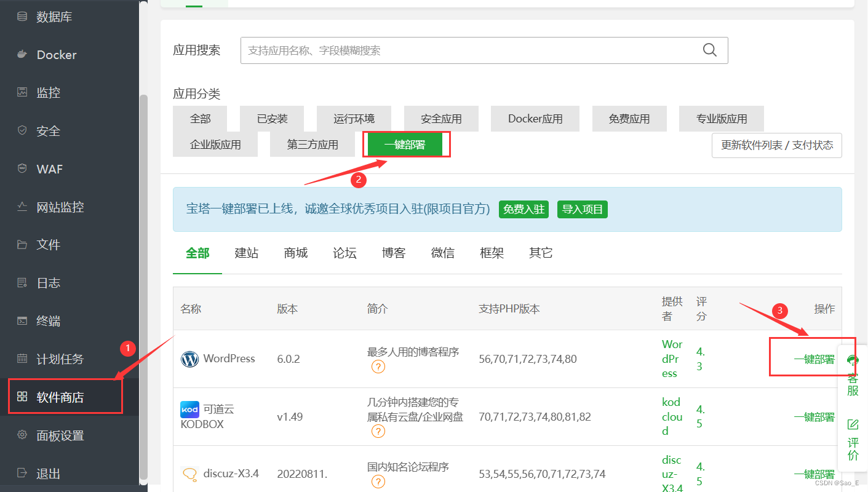The image size is (868, 492).
Task: Click WordPress version 6.0.2 cell
Action: coord(289,359)
